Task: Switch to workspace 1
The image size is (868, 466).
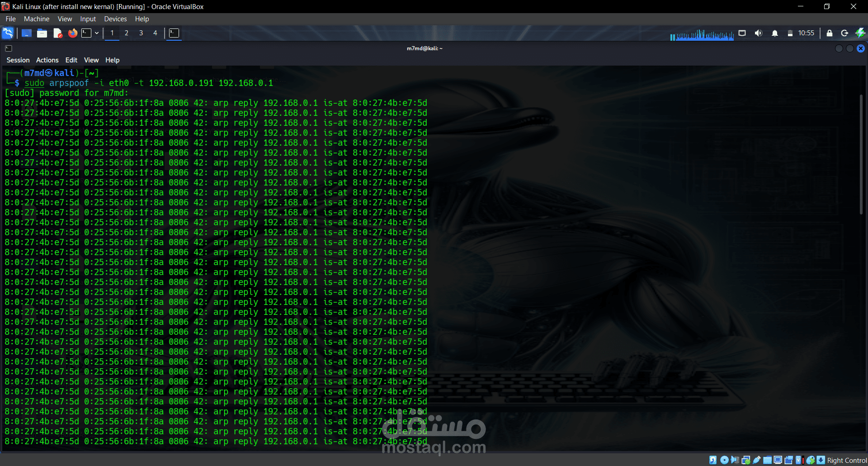Action: click(x=112, y=33)
